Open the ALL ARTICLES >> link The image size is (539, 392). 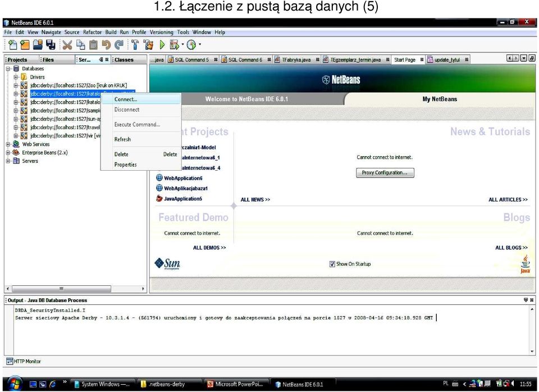point(508,200)
